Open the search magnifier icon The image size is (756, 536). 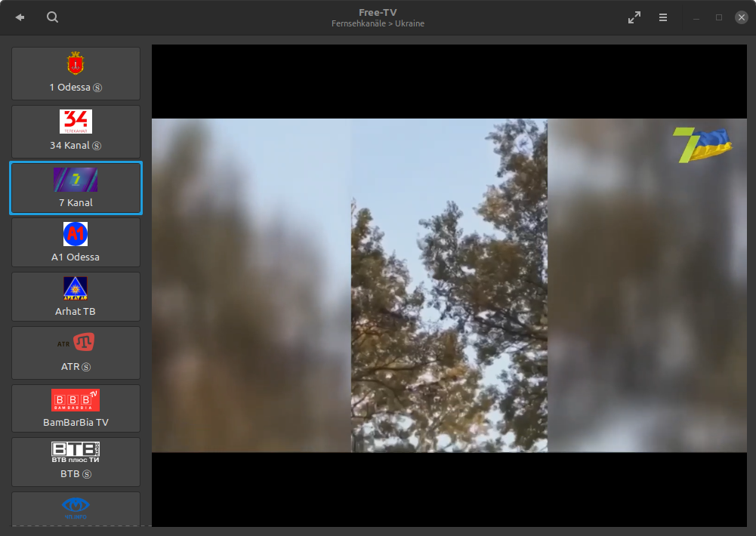coord(52,17)
